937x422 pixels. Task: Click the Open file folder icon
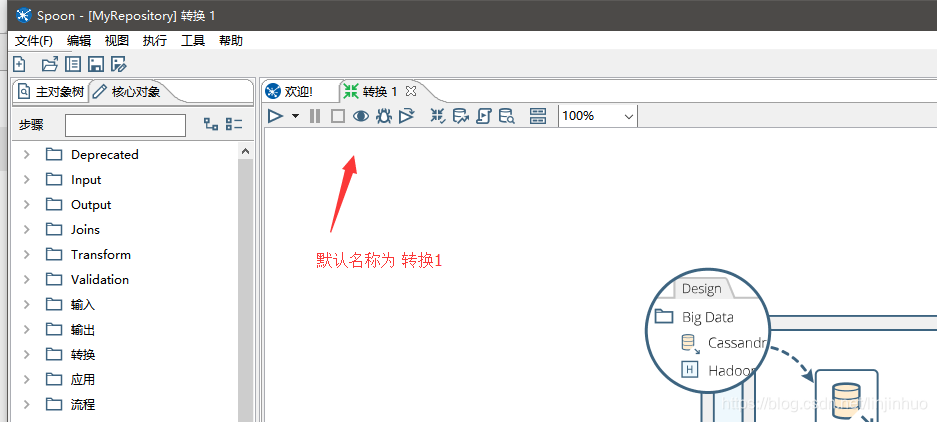point(50,64)
